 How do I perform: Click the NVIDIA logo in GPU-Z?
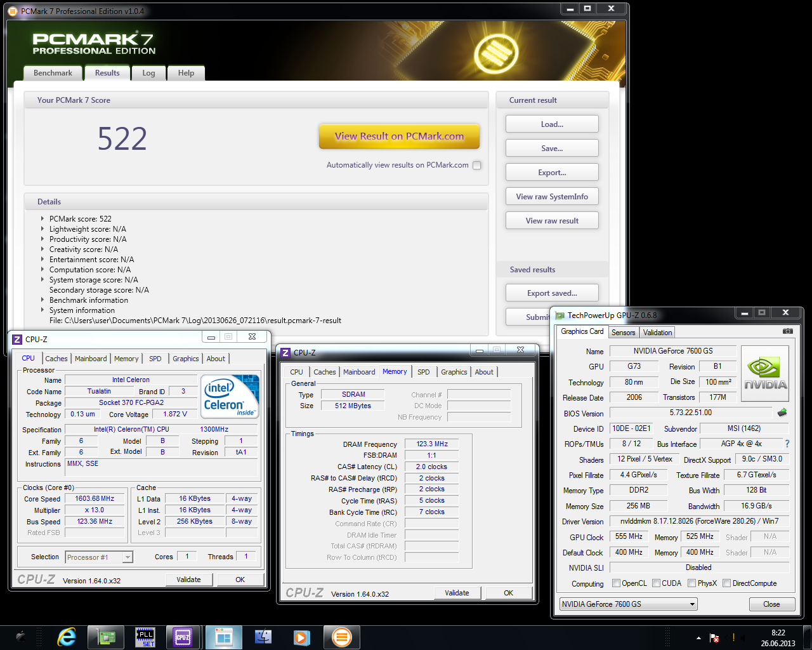(765, 373)
